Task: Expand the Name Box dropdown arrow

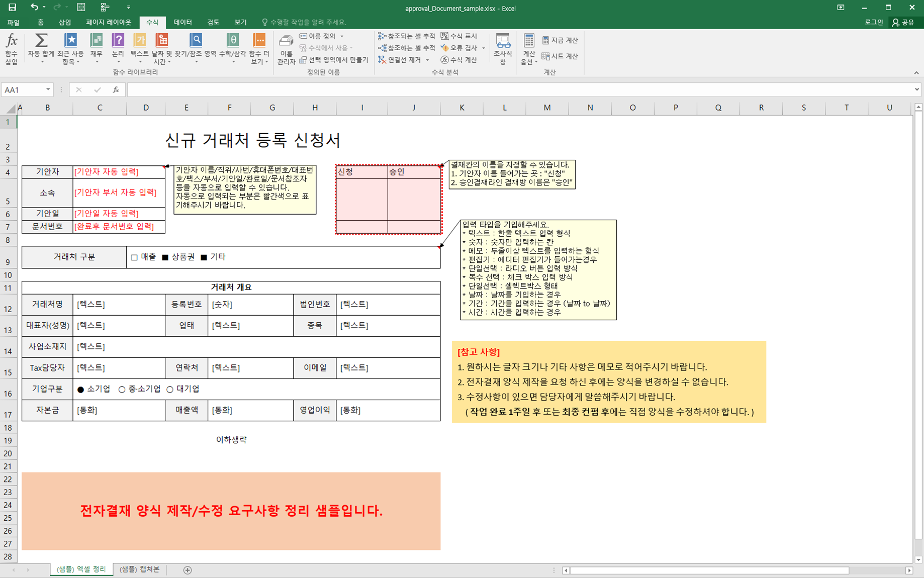Action: pos(48,90)
